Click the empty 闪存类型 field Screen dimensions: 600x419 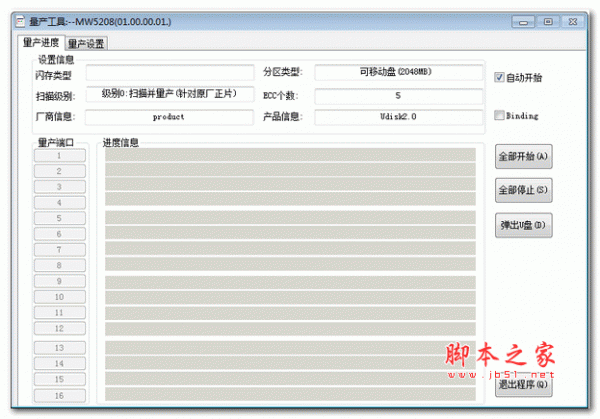pyautogui.click(x=170, y=72)
